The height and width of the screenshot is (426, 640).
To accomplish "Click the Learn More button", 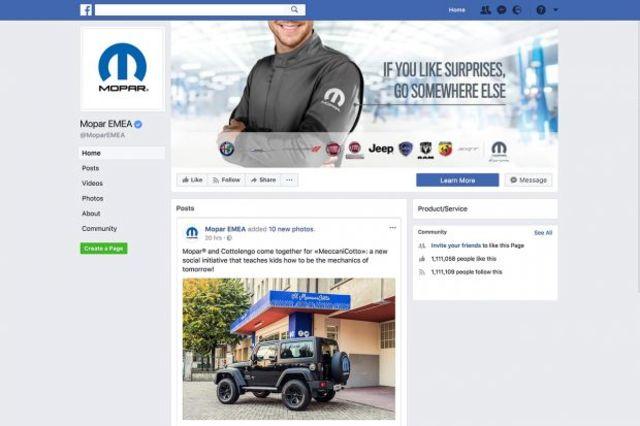I will point(458,180).
